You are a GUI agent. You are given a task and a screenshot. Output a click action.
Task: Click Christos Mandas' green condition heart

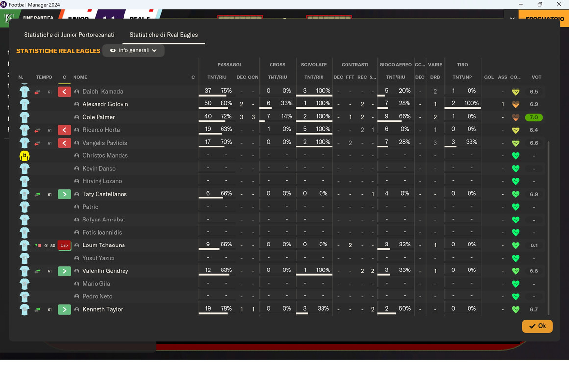pos(515,156)
